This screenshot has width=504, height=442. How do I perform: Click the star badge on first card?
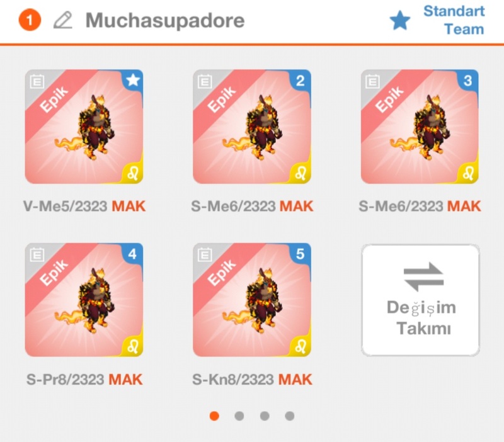[x=133, y=81]
